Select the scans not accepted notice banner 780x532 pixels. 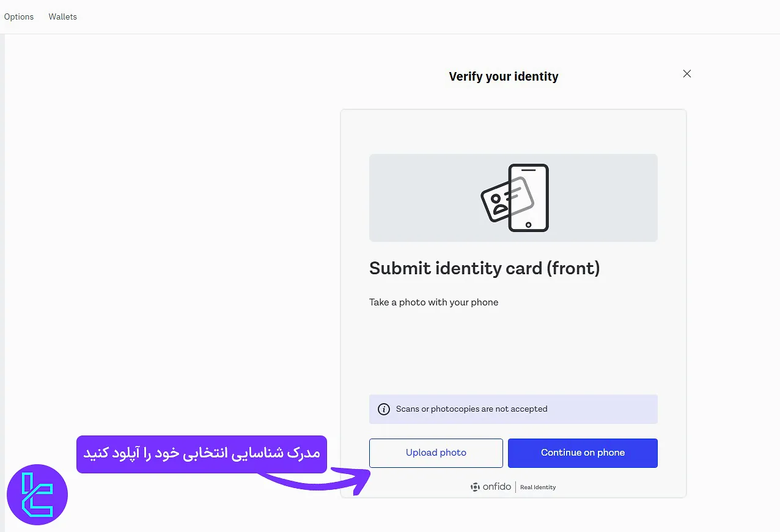pos(513,409)
